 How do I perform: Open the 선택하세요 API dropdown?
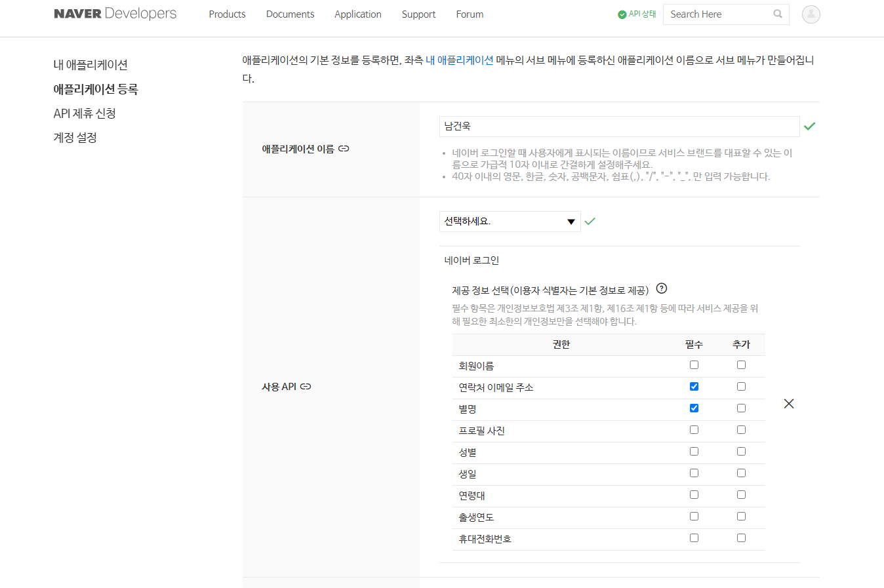(510, 222)
